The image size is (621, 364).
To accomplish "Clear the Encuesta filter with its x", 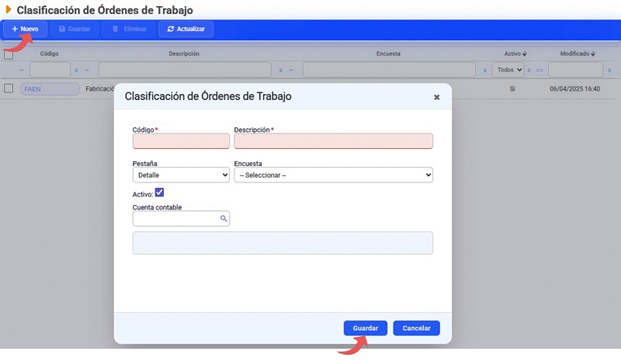I will (x=484, y=70).
